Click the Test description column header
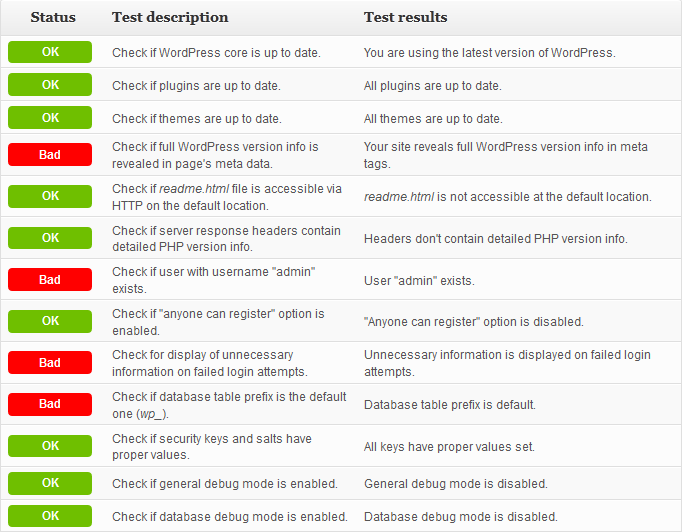Image resolution: width=682 pixels, height=532 pixels. 170,17
